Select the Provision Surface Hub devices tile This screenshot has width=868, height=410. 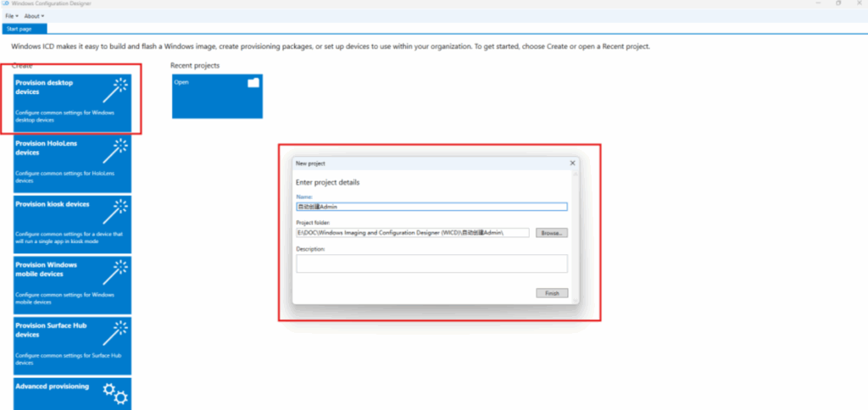pos(73,346)
